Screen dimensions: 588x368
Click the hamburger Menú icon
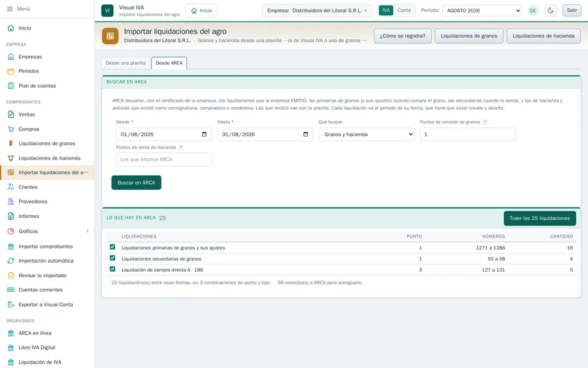point(10,9)
